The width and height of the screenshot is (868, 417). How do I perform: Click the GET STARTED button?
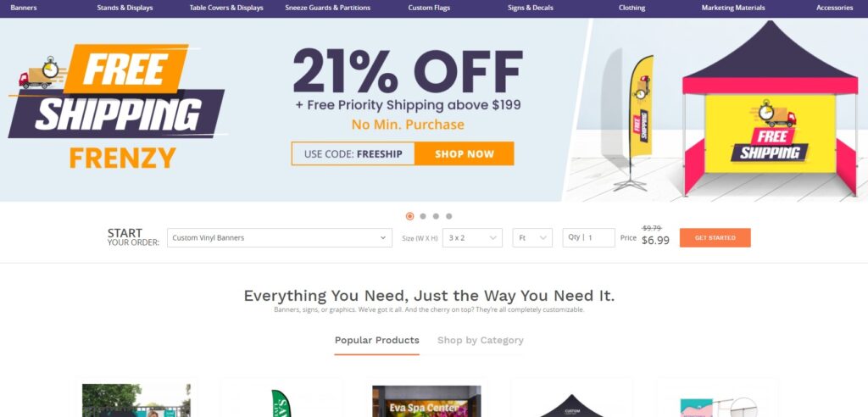click(x=715, y=237)
